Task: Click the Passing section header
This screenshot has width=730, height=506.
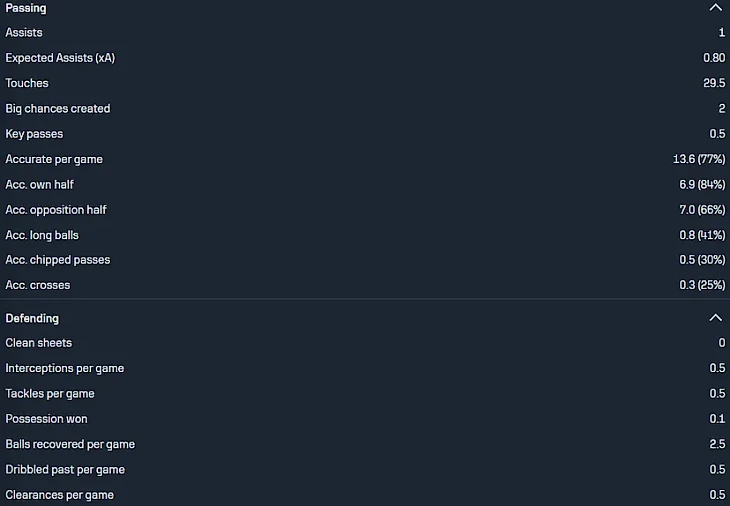Action: pos(26,8)
